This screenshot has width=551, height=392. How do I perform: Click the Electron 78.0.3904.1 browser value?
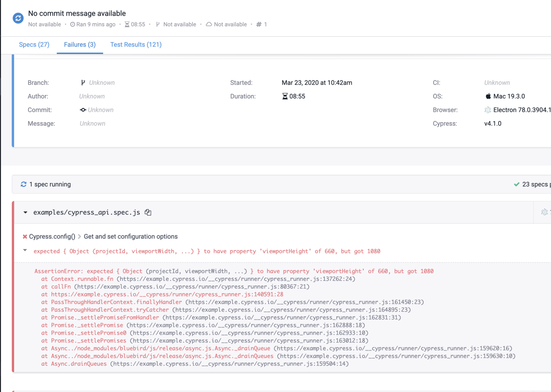tap(522, 110)
